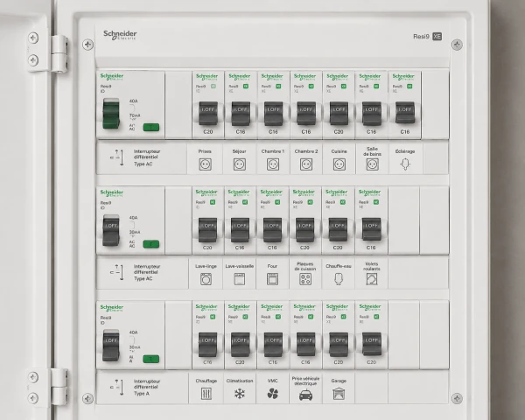Click the socket icon under Cuisine label
Viewport: 525px width, 420px height.
[339, 164]
